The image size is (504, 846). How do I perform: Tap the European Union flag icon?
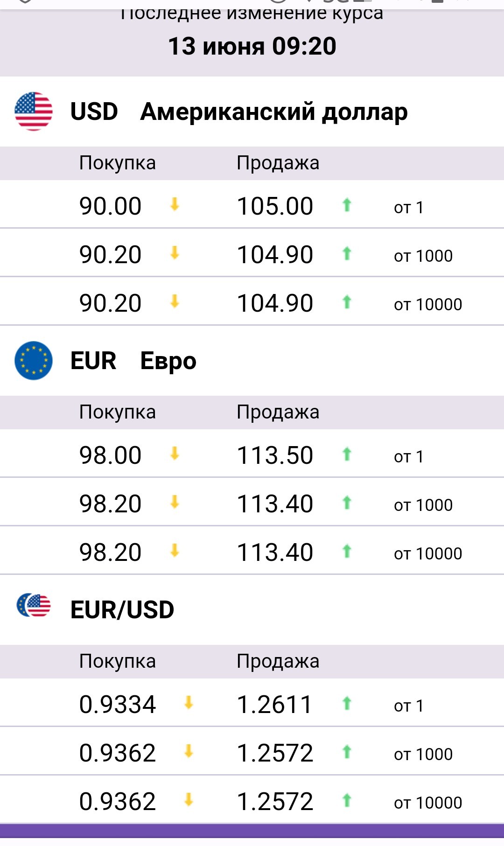tap(34, 360)
